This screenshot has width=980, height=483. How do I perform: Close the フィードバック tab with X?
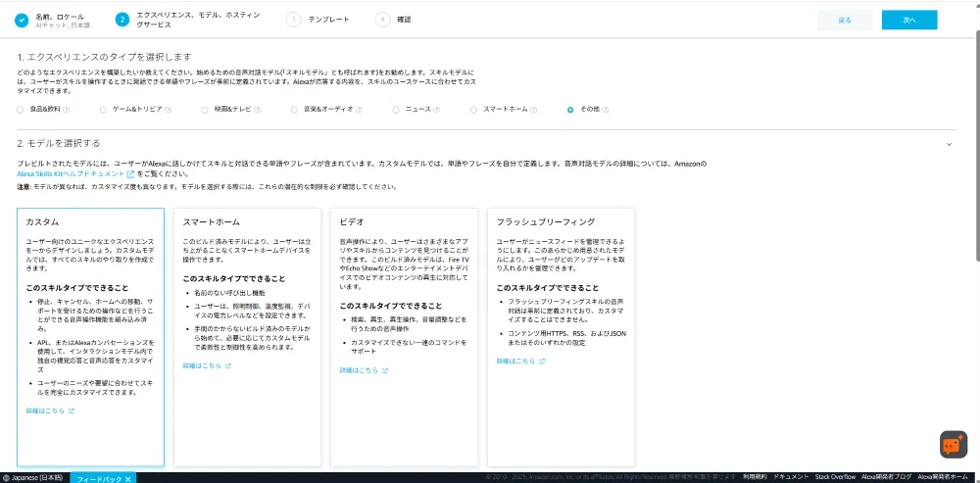(x=127, y=479)
